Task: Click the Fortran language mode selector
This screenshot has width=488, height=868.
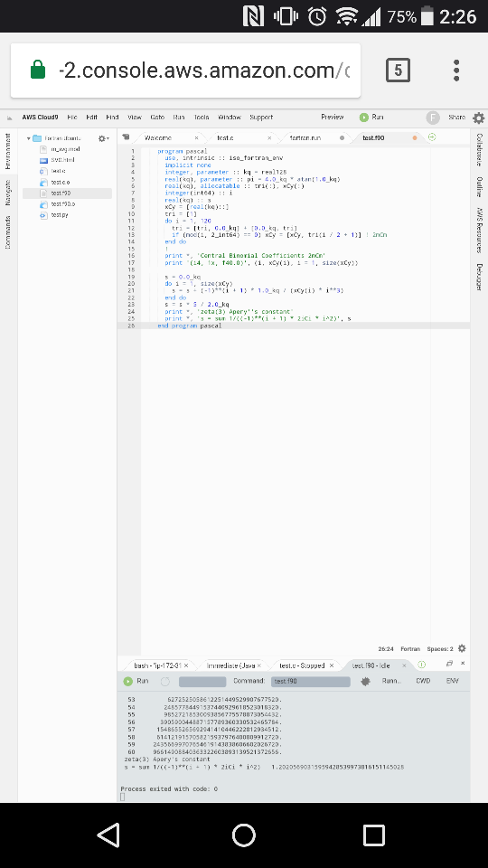Action: click(410, 649)
